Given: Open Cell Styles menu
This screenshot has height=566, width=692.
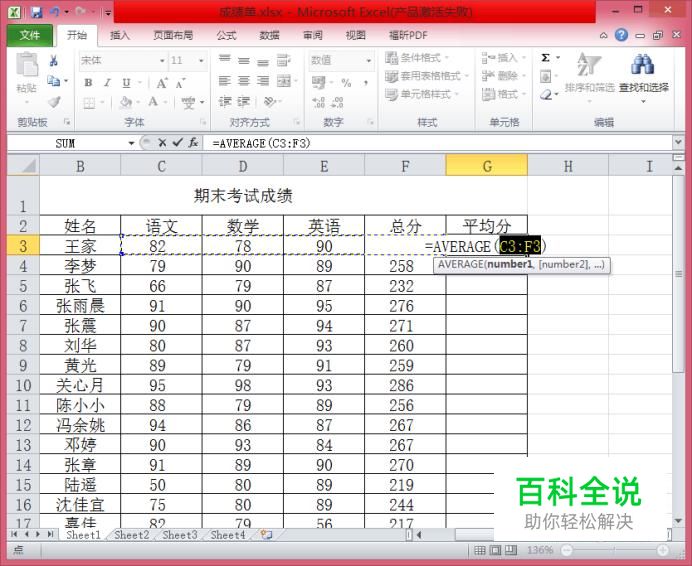Looking at the screenshot, I should pyautogui.click(x=422, y=94).
